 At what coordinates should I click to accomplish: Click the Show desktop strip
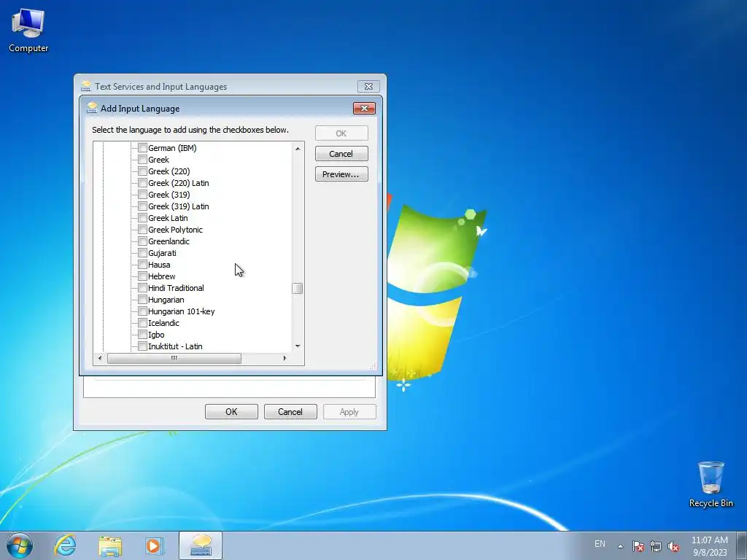click(742, 545)
